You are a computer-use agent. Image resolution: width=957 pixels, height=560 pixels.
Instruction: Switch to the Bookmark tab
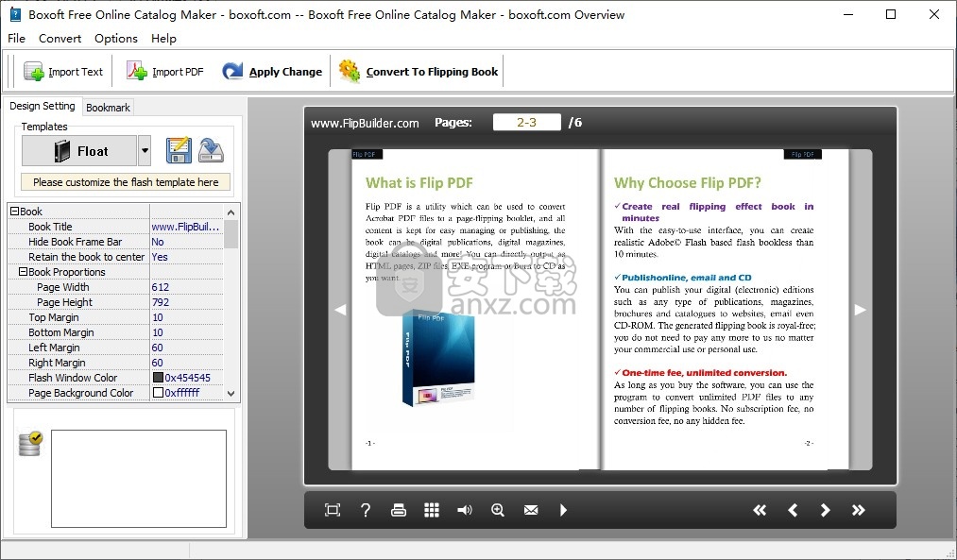point(108,108)
